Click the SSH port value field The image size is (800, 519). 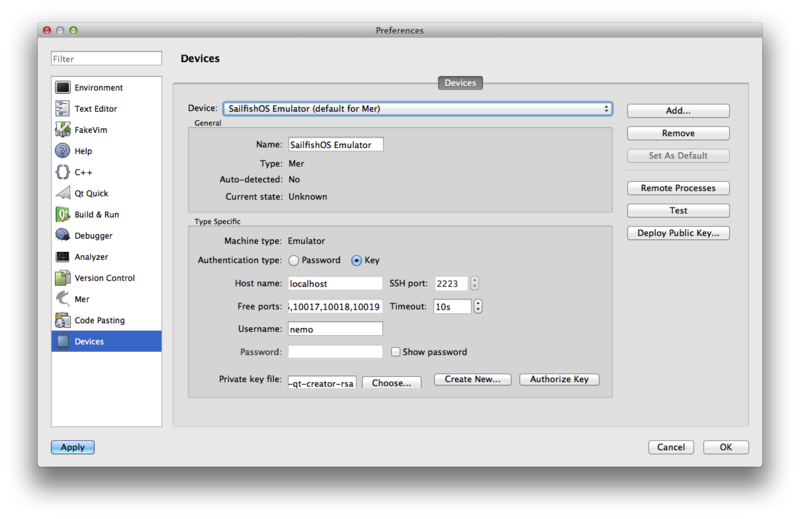452,283
